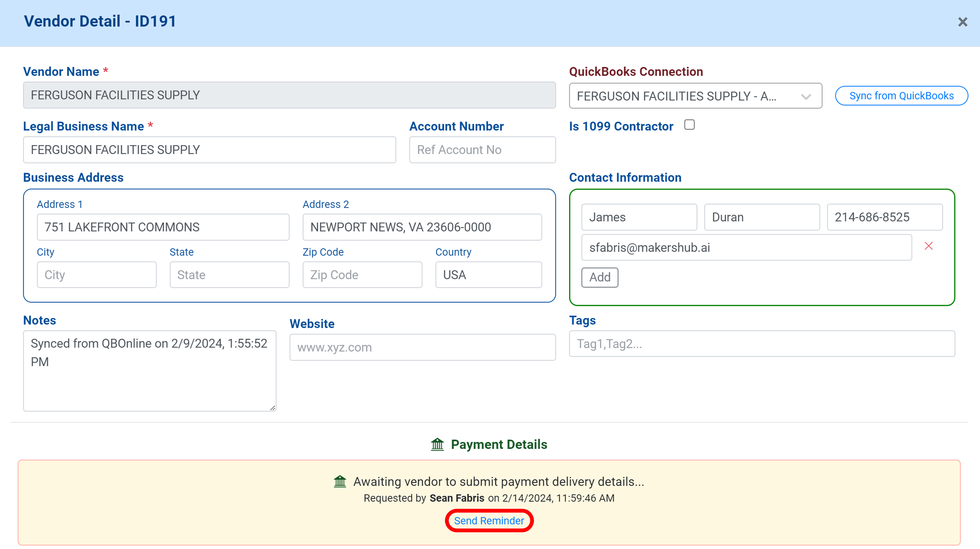Image resolution: width=980 pixels, height=549 pixels.
Task: Click the Notes text area
Action: click(149, 371)
